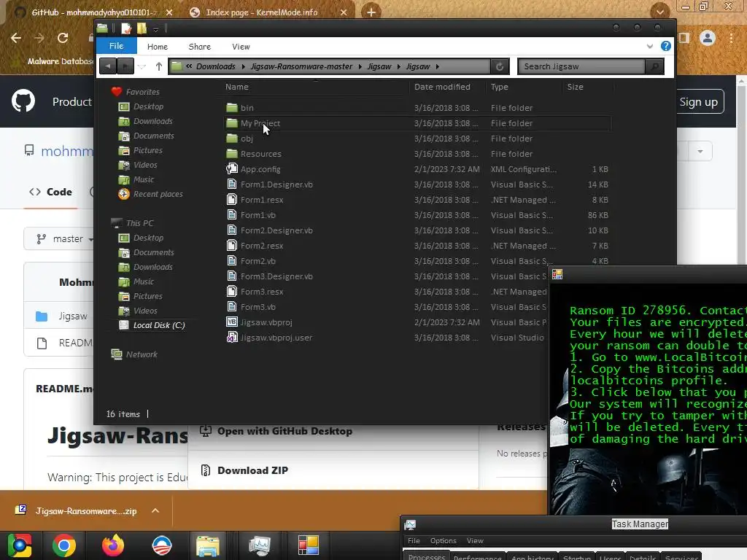747x560 pixels.
Task: Select Documents under This PC
Action: coord(153,253)
